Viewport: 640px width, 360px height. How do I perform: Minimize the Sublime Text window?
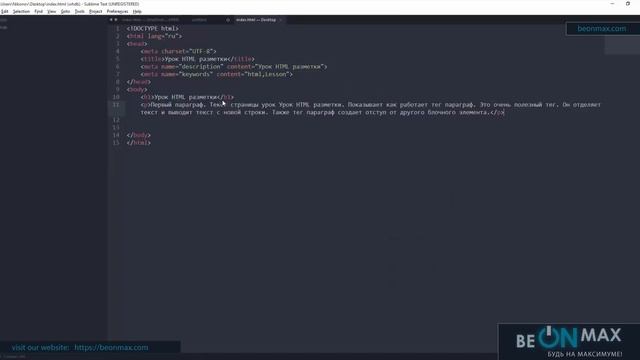[612, 4]
